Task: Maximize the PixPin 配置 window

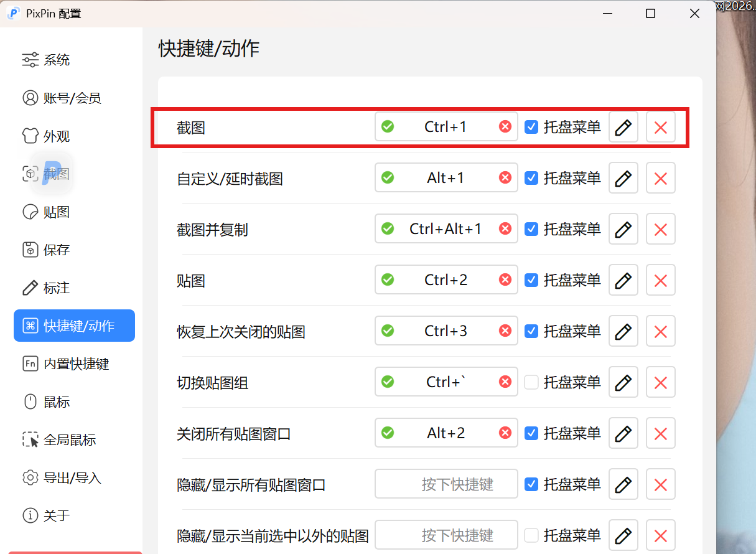Action: tap(650, 13)
